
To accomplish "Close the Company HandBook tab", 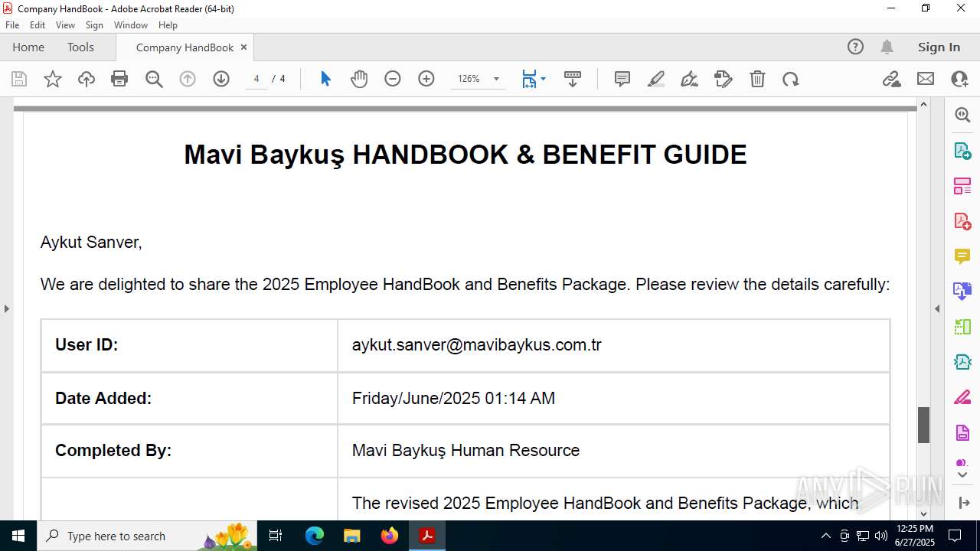I will pyautogui.click(x=243, y=47).
